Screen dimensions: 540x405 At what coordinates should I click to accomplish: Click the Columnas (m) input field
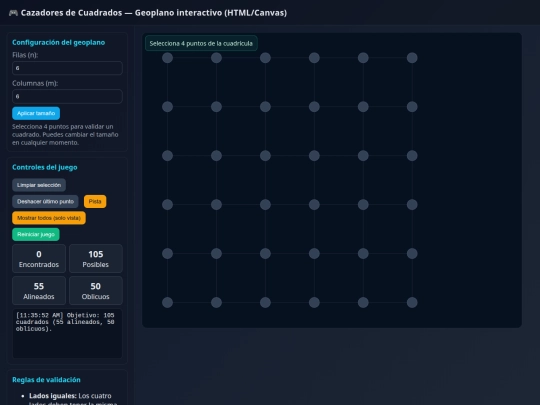coord(67,96)
